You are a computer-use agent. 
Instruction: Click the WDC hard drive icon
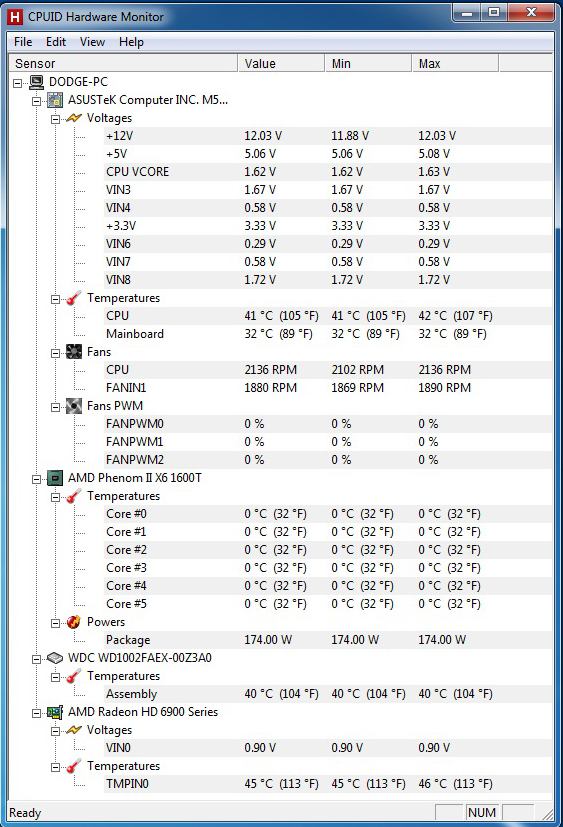tap(55, 658)
